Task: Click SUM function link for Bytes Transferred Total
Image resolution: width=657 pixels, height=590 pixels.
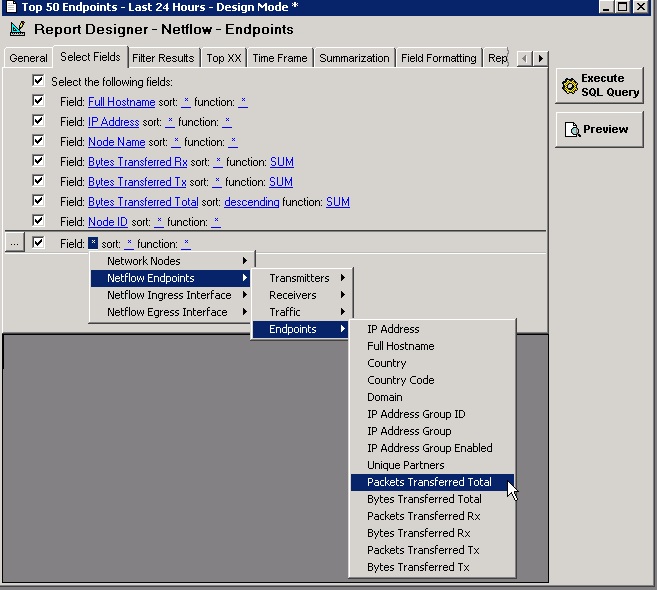Action: [338, 202]
